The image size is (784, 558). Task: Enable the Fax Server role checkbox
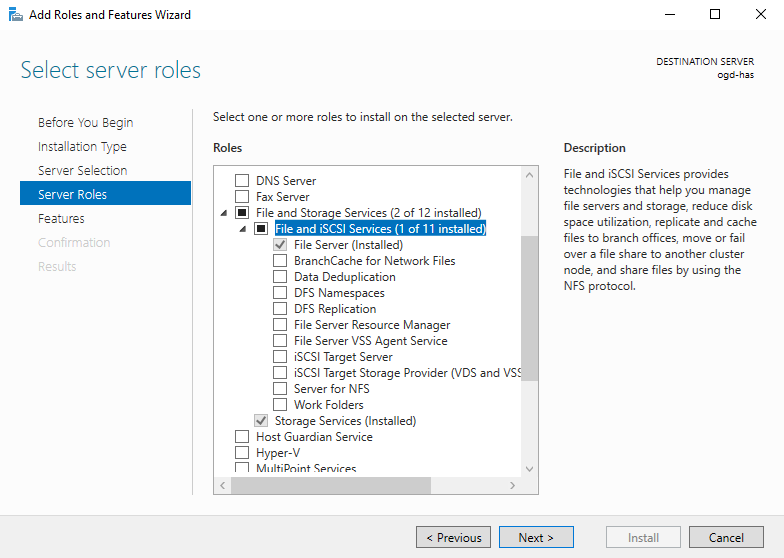pos(241,197)
